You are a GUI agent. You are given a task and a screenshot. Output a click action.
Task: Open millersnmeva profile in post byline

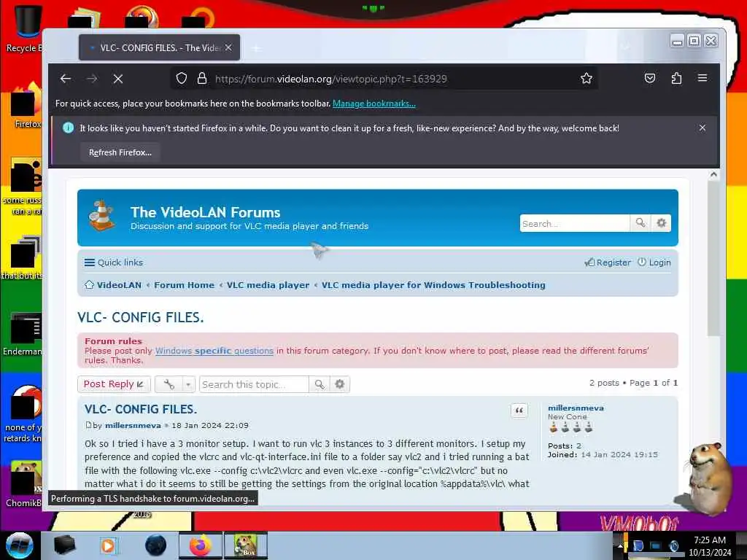(133, 425)
